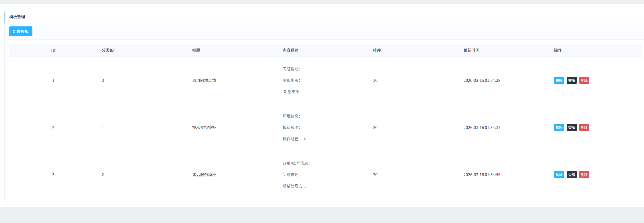This screenshot has width=644, height=223.
Task: Click the 排序 column header
Action: [x=377, y=50]
